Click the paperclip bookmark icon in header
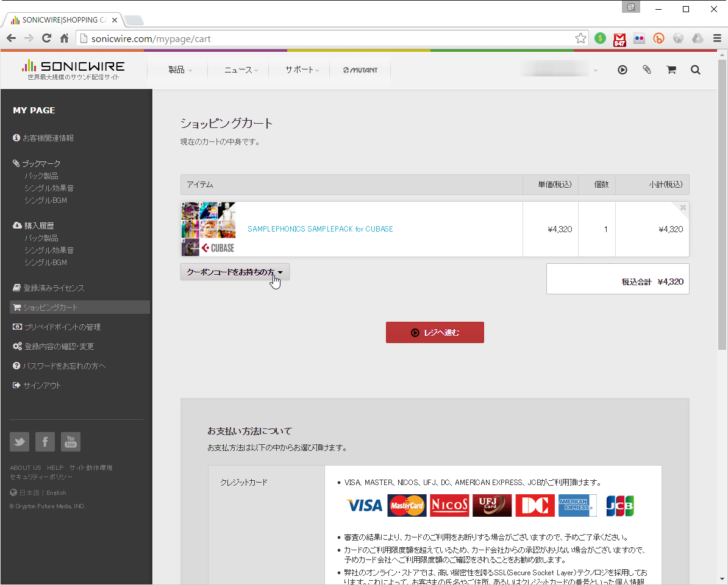This screenshot has width=728, height=585. click(647, 69)
